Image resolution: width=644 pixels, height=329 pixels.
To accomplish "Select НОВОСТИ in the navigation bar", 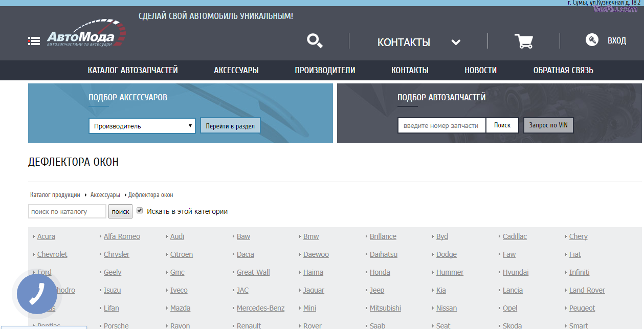I will [x=481, y=70].
